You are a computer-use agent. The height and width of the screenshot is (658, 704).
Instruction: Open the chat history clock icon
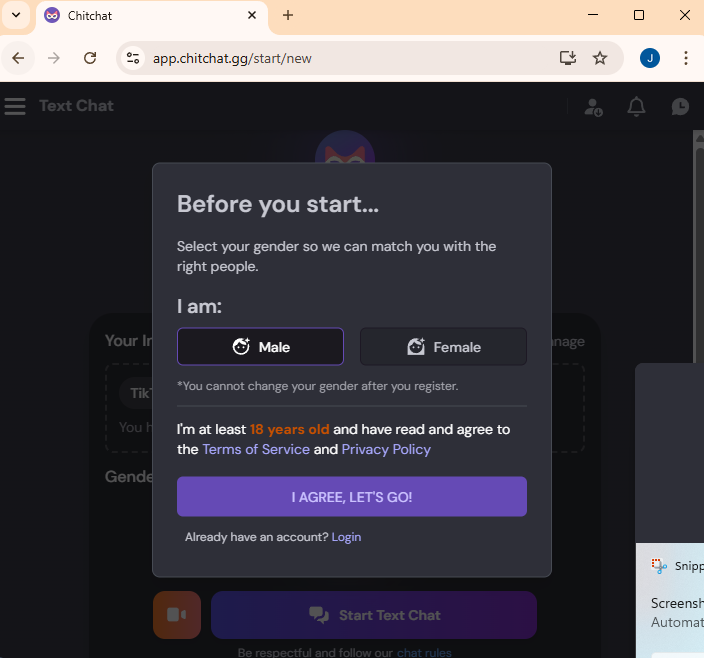coord(680,107)
